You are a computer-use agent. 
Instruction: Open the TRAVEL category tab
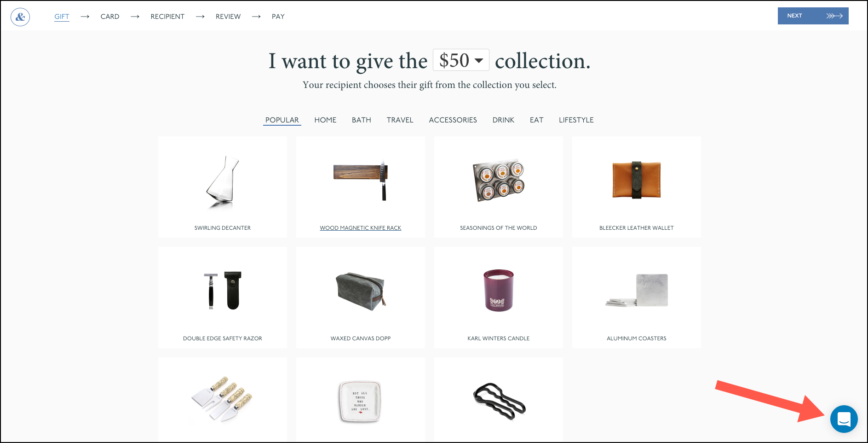click(400, 120)
